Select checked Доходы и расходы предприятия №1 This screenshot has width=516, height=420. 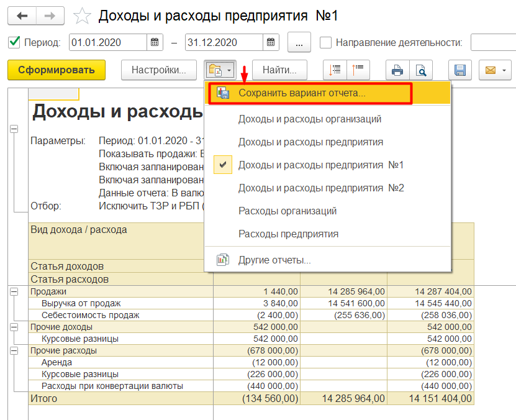[327, 165]
